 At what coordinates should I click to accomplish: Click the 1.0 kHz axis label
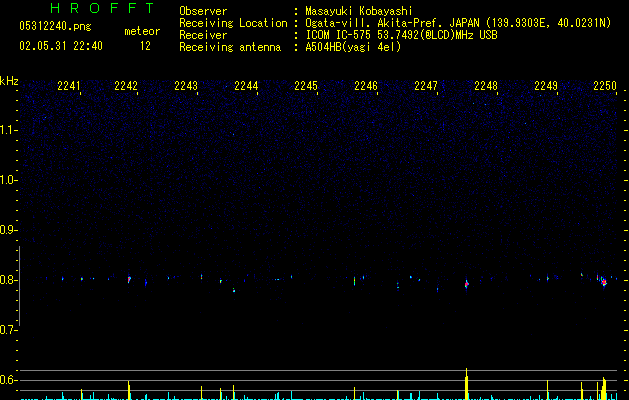click(x=8, y=180)
